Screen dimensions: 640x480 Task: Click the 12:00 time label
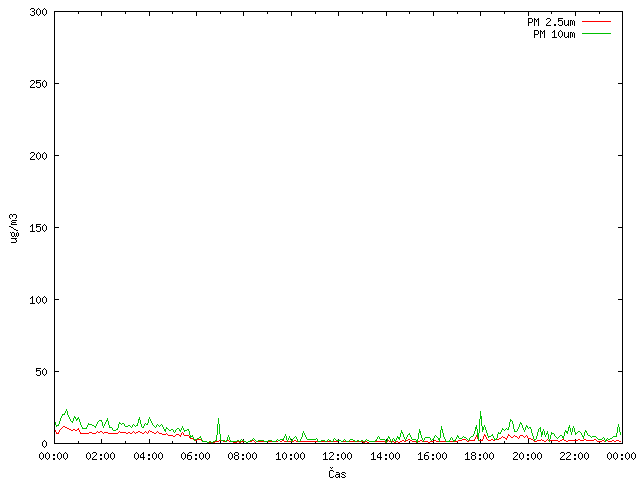pyautogui.click(x=338, y=456)
